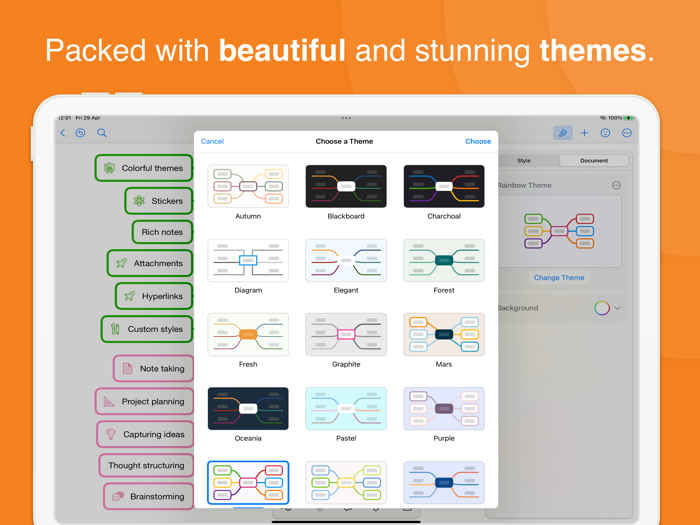Choose the Blackboard theme thumbnail

[x=346, y=187]
